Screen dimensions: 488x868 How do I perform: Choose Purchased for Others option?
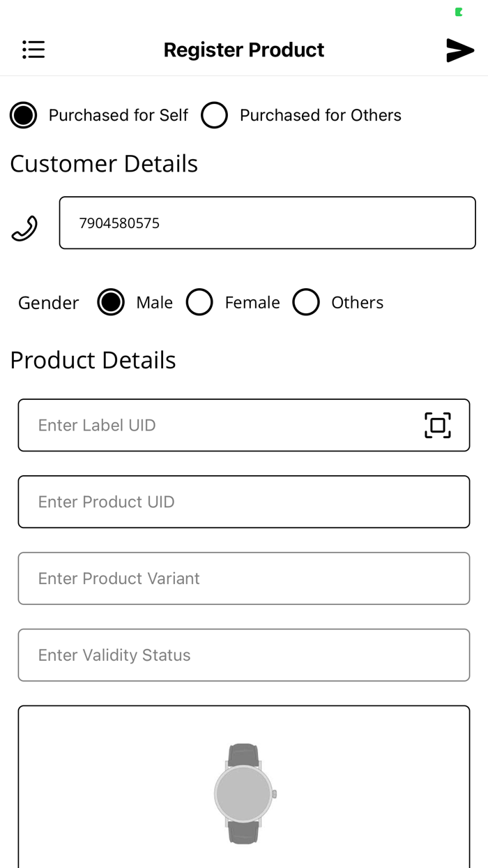coord(215,115)
